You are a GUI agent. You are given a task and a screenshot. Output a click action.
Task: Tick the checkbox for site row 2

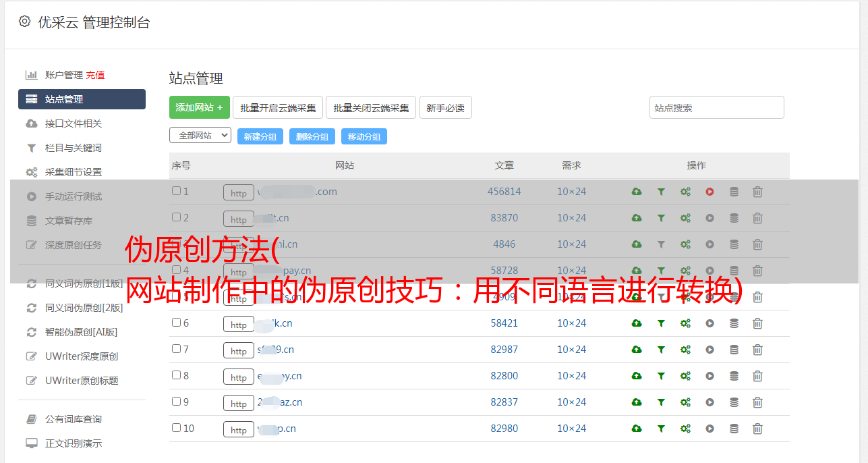point(176,217)
